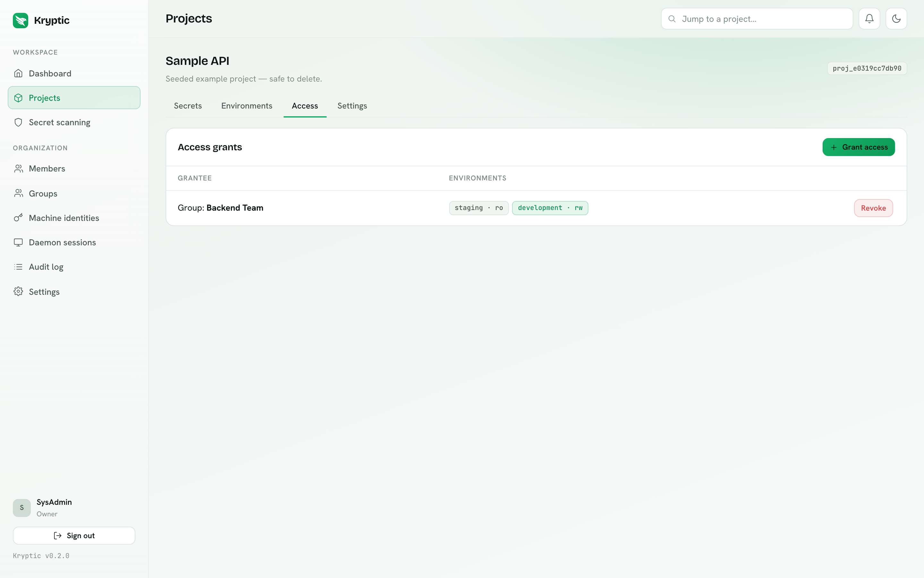Click the Grant access button

tap(858, 147)
